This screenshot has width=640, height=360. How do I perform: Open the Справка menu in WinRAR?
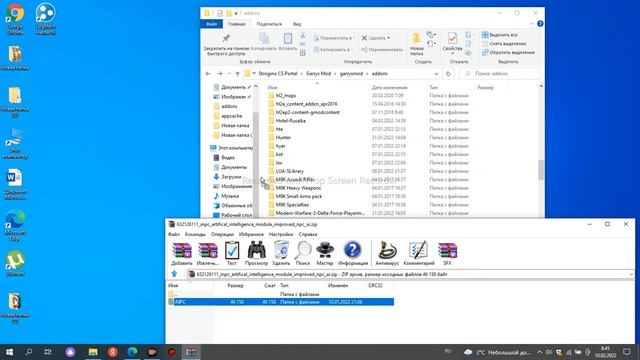308,234
